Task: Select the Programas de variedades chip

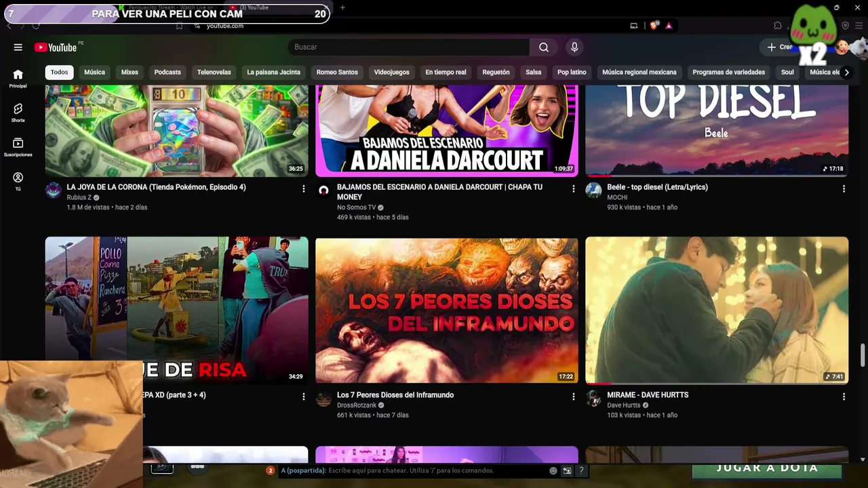Action: (729, 73)
